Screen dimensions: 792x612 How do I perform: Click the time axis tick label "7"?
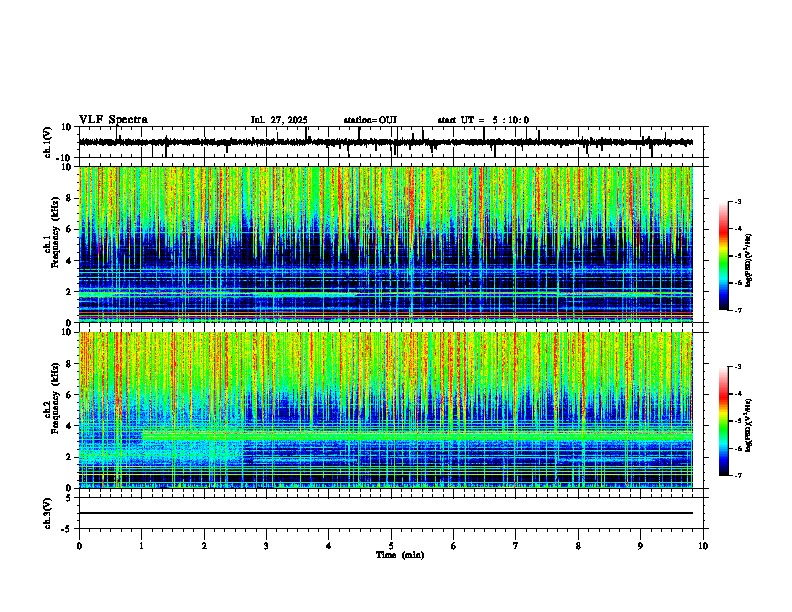516,546
